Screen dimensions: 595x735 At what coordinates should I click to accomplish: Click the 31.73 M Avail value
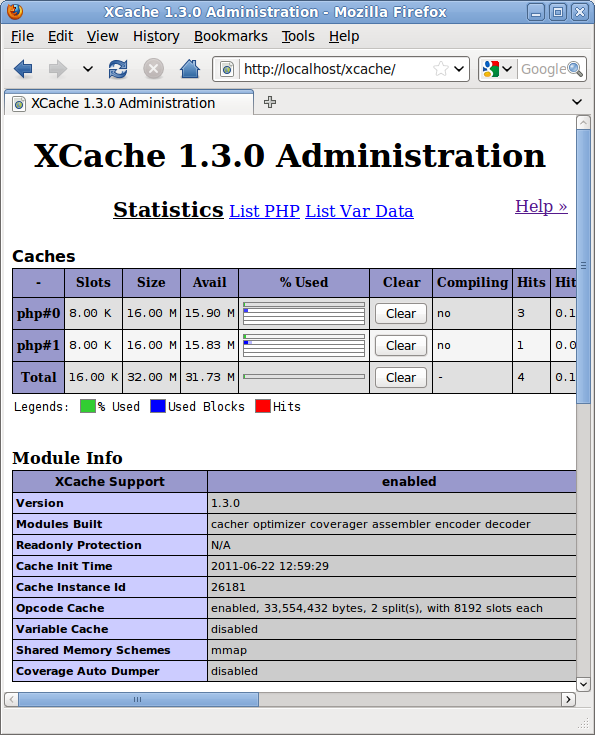(210, 377)
